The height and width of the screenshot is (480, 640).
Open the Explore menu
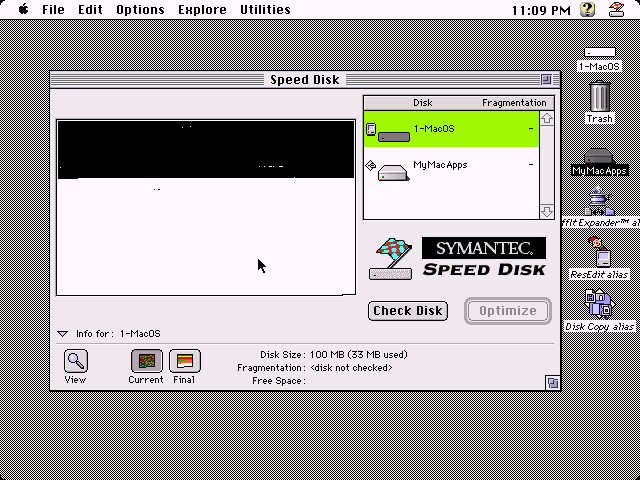pyautogui.click(x=202, y=9)
